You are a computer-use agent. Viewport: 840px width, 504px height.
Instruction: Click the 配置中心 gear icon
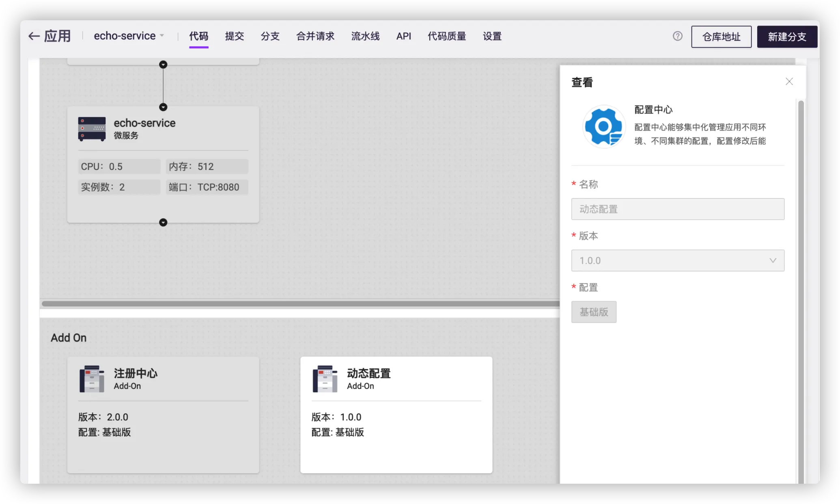604,127
